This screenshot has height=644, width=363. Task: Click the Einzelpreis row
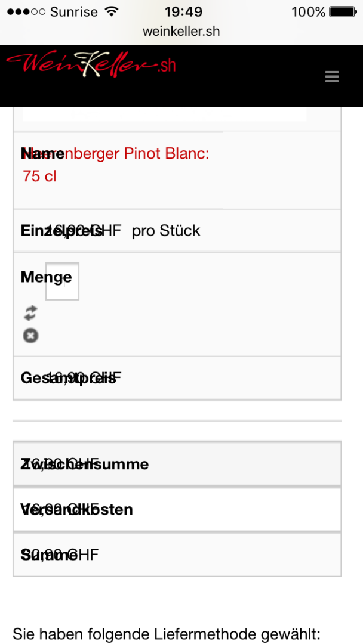tap(177, 231)
